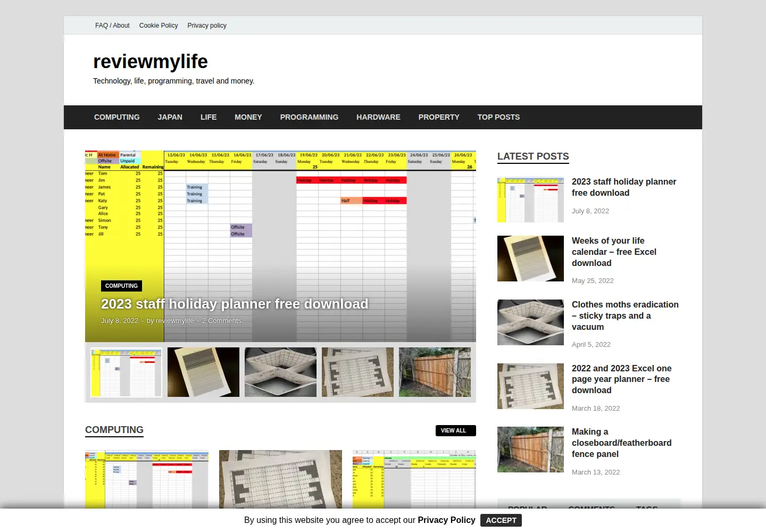Open the COMPUTING section heading

(x=114, y=430)
